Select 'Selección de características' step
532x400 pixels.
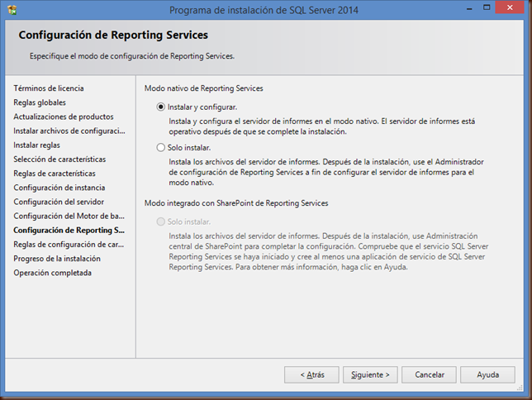click(x=59, y=160)
